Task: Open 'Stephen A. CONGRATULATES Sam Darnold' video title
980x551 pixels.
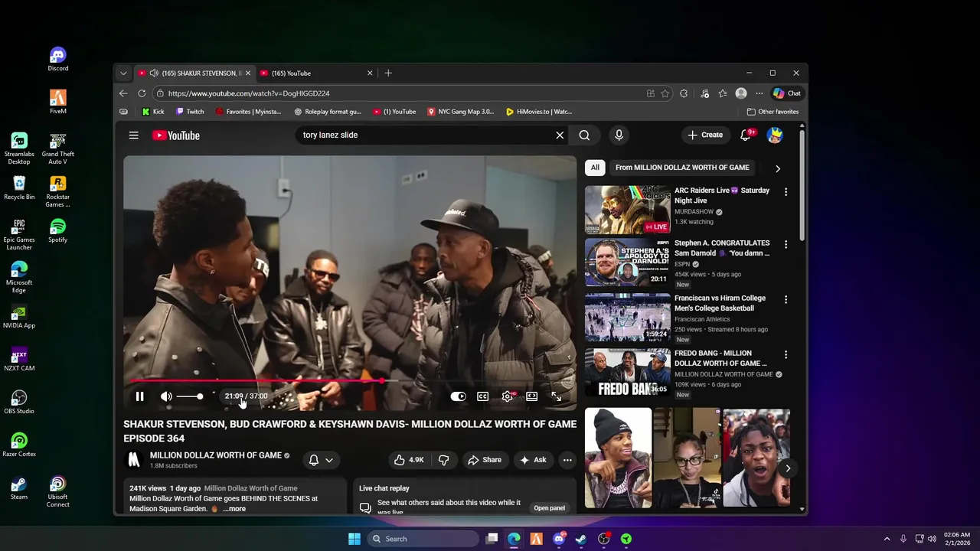Action: point(722,248)
